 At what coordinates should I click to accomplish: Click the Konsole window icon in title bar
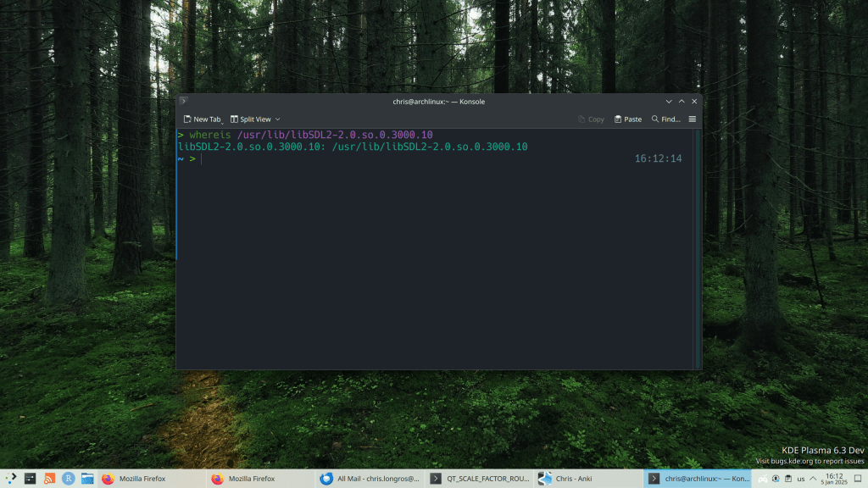click(184, 102)
